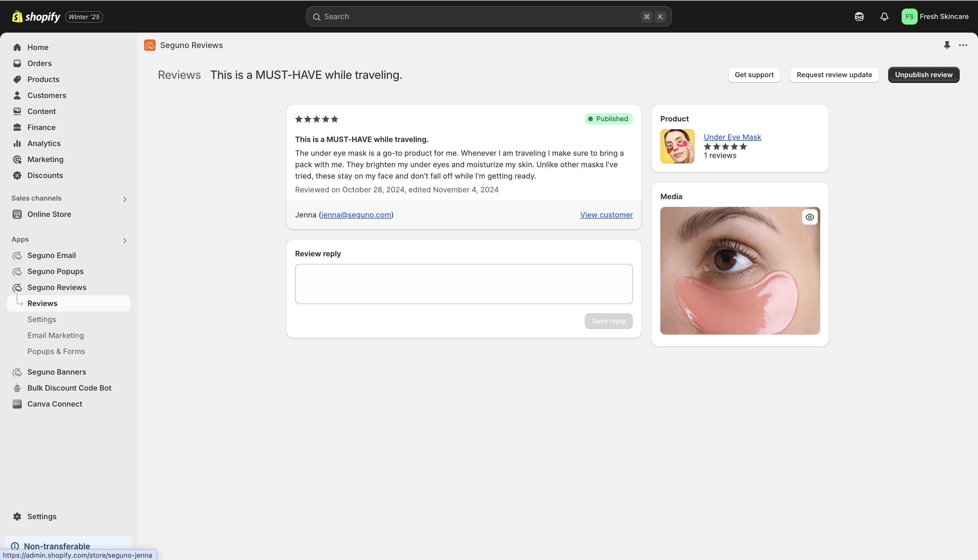The height and width of the screenshot is (560, 978).
Task: Click Unpublish review button
Action: tap(923, 75)
